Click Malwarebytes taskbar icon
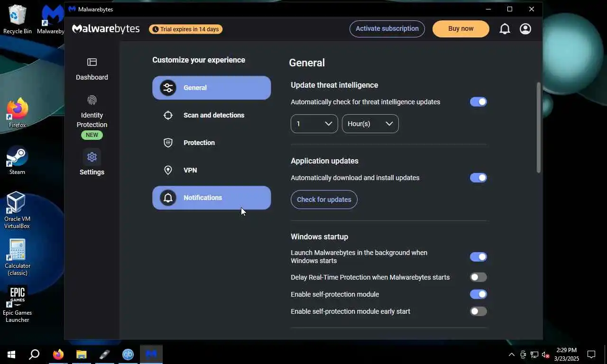This screenshot has width=607, height=364. coord(151,354)
